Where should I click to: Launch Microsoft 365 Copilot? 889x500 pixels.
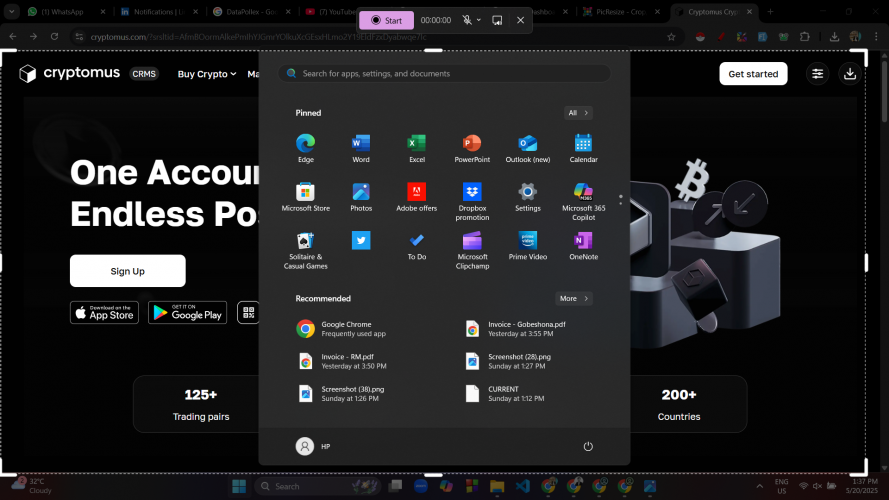[583, 202]
